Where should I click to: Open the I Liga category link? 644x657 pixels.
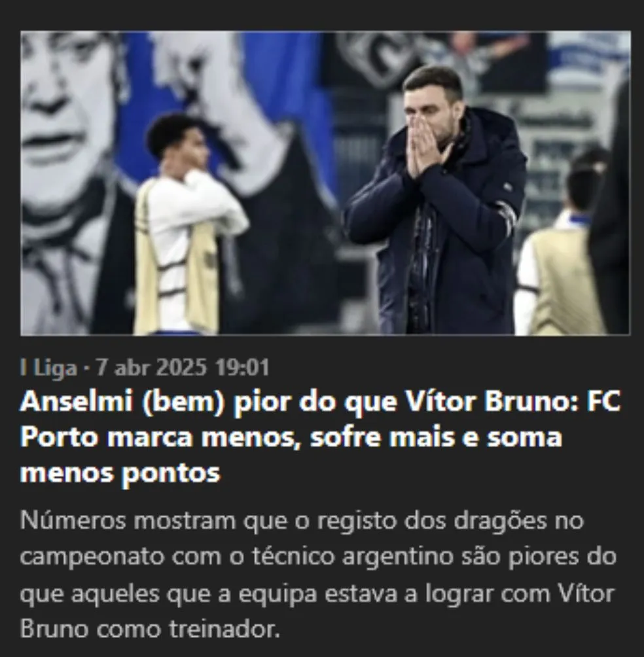48,368
